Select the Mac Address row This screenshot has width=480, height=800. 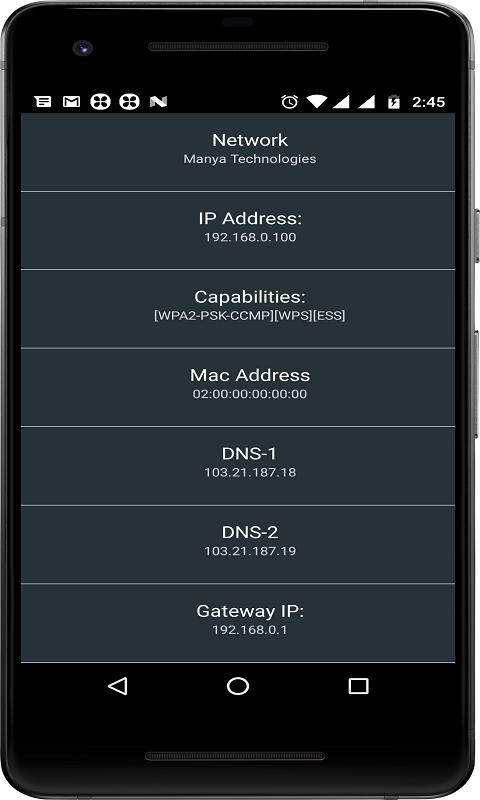click(x=238, y=388)
